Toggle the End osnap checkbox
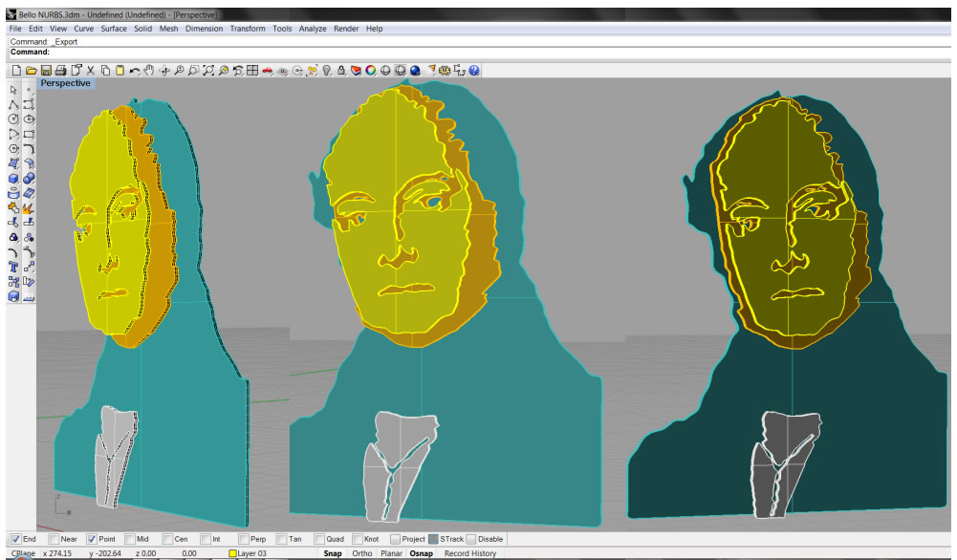 (16, 539)
